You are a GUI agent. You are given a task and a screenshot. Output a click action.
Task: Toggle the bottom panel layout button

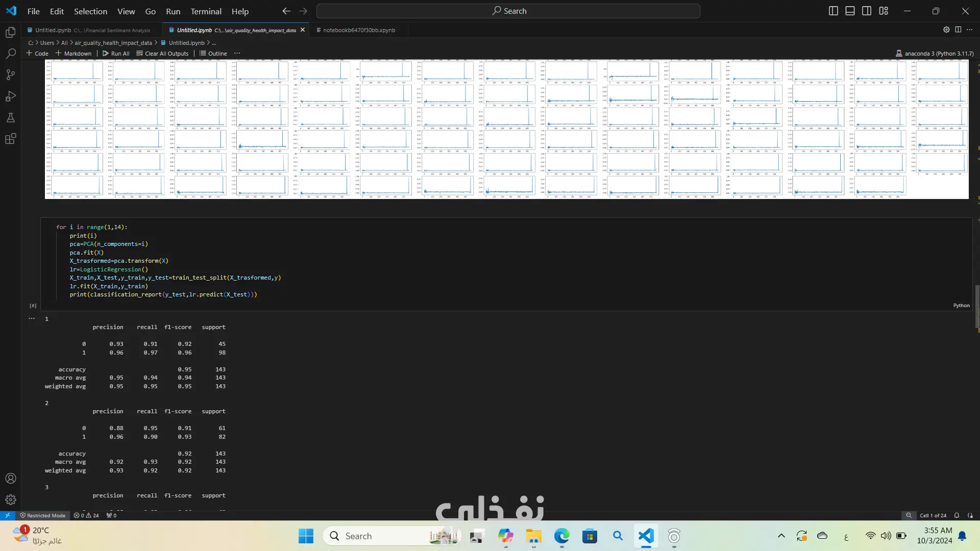click(850, 11)
